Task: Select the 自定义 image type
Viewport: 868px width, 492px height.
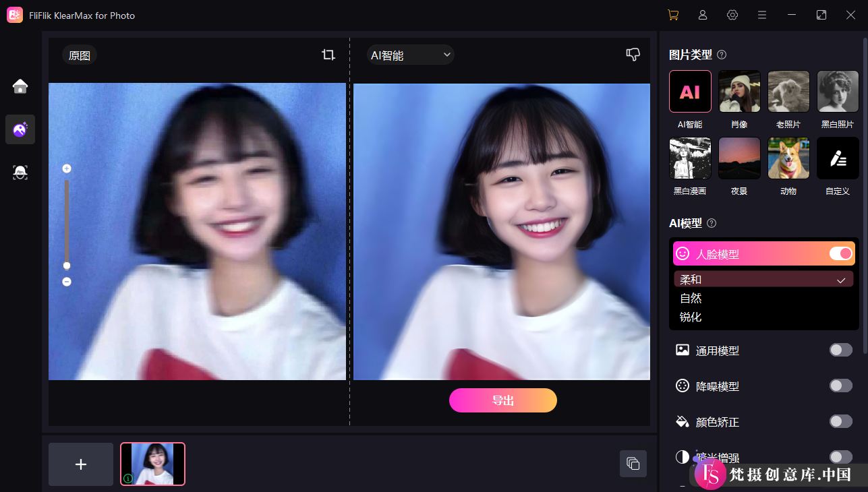Action: click(x=838, y=158)
